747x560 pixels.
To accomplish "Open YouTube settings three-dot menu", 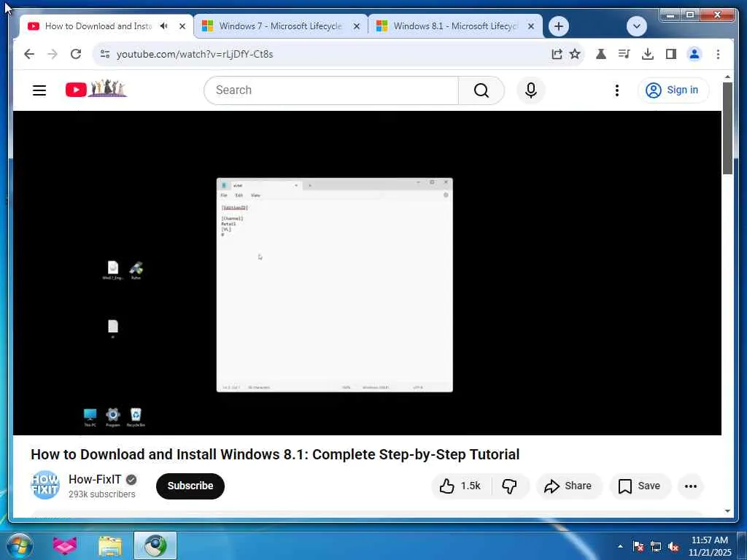I will 617,90.
